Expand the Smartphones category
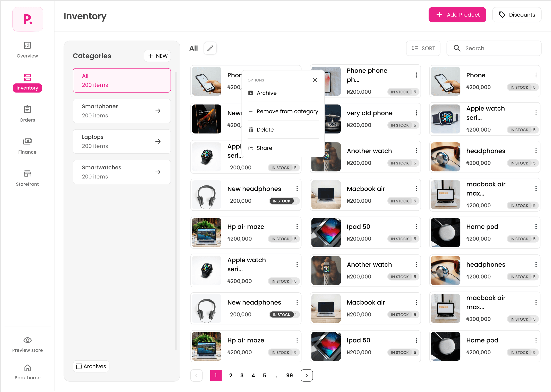 [158, 111]
